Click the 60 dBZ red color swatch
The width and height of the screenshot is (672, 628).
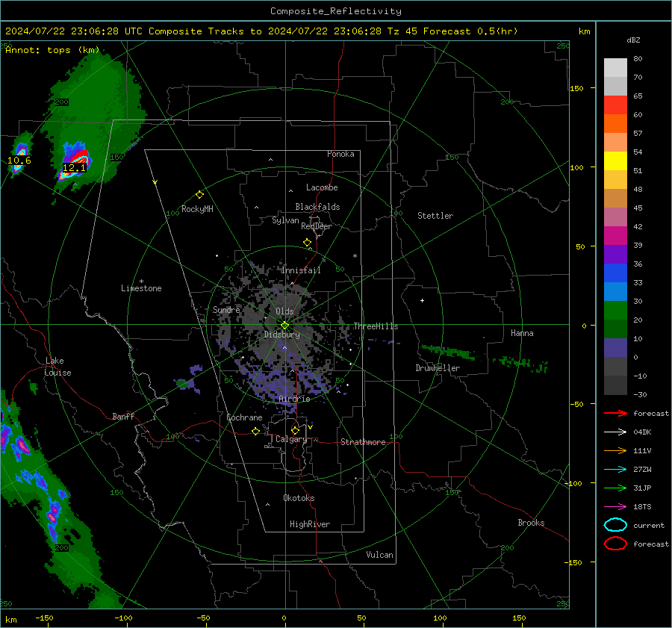tap(615, 105)
